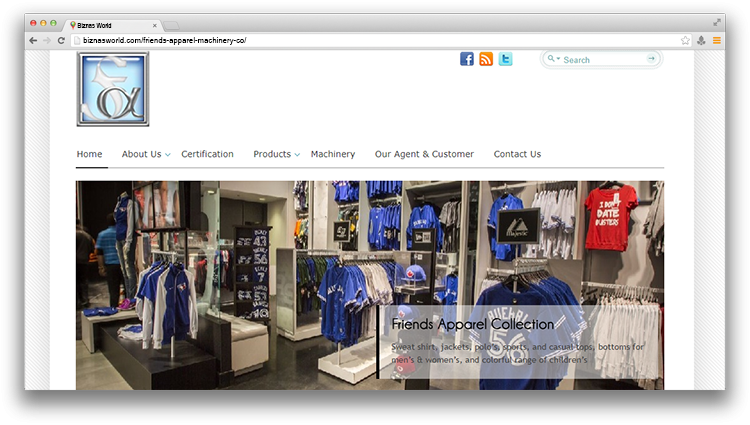Open the Certification menu item

coord(207,154)
